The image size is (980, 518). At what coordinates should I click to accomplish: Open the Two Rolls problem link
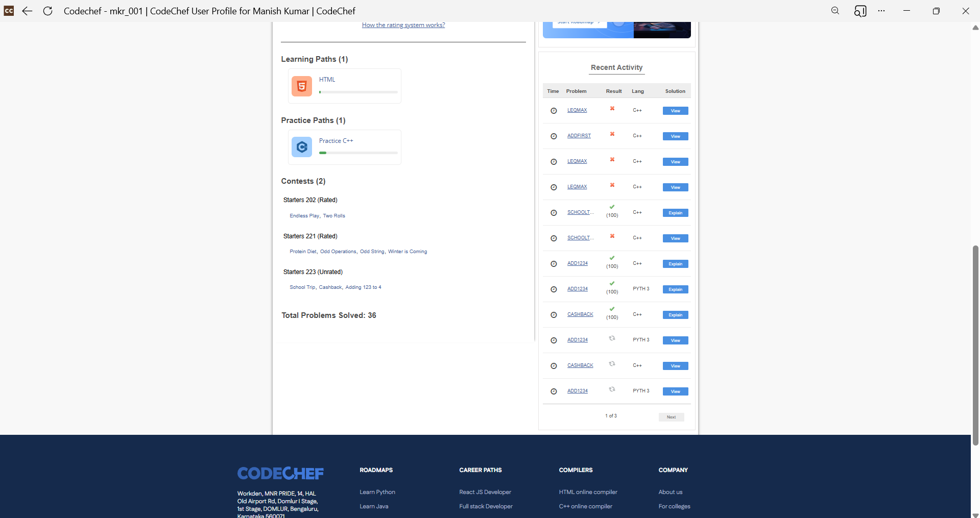coord(334,216)
